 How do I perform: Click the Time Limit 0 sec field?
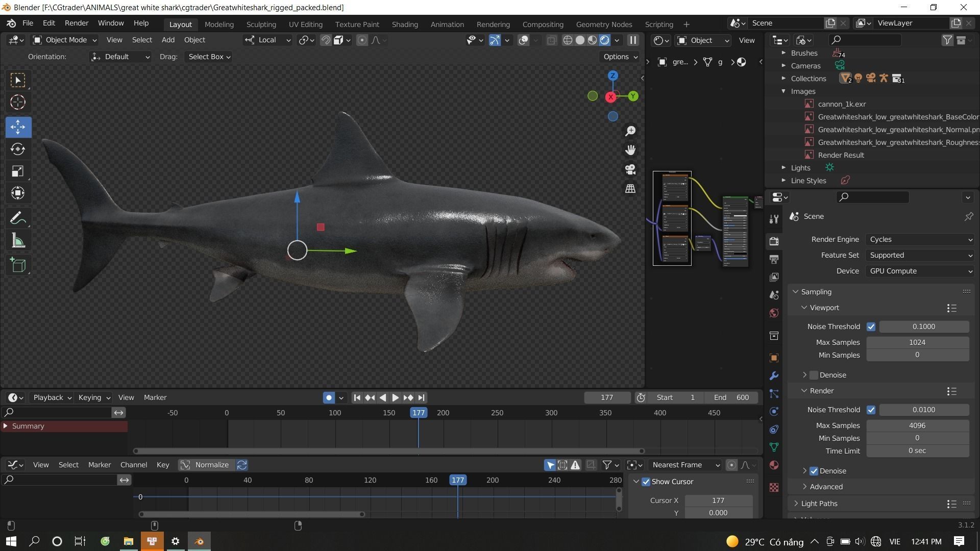click(x=917, y=452)
